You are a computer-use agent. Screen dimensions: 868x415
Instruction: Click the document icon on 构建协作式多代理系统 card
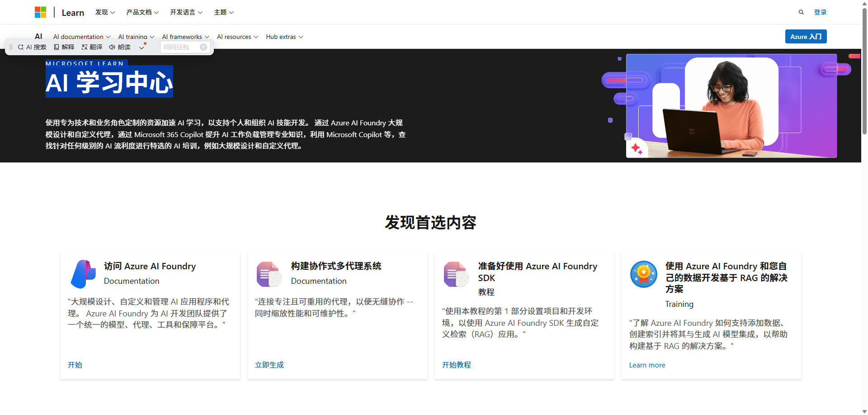click(269, 274)
